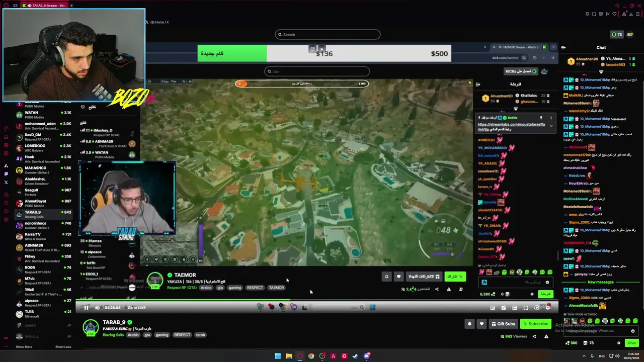Open the TU1B Minecraft channel
The width and height of the screenshot is (644, 362).
pos(43,314)
